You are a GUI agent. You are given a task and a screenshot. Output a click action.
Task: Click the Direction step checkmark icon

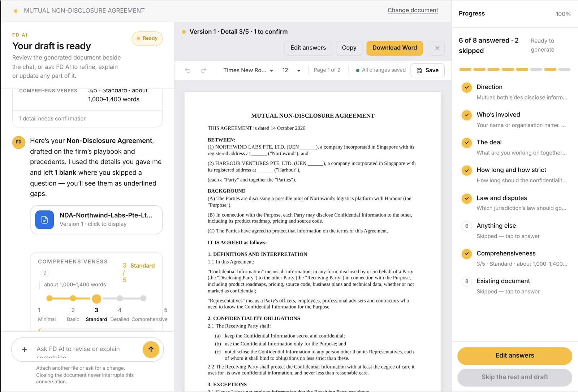(x=467, y=87)
